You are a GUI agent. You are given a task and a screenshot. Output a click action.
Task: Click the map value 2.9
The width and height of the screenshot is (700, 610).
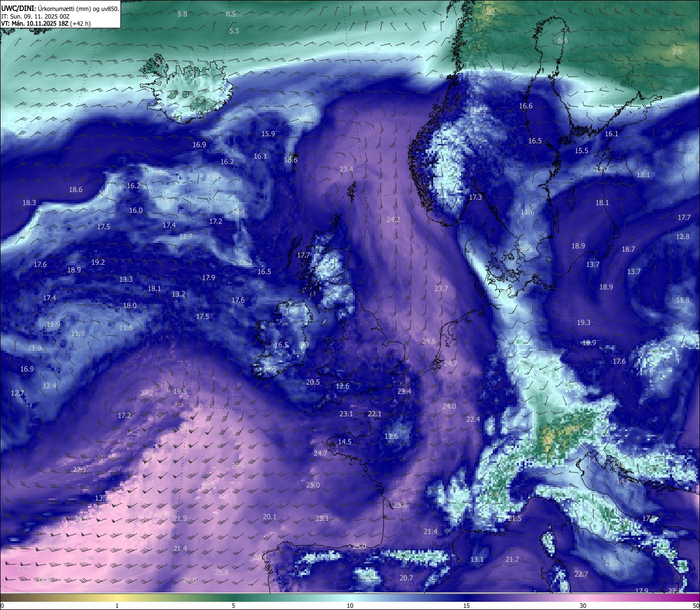point(677,52)
